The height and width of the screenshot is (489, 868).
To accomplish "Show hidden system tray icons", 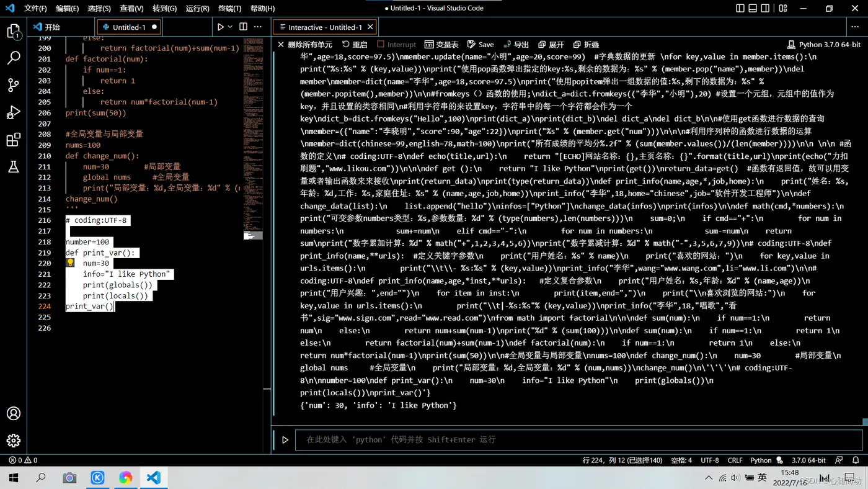I will (x=709, y=478).
